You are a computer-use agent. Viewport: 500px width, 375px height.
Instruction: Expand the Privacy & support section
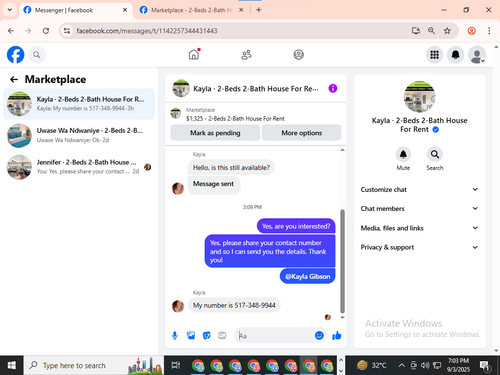coord(419,247)
